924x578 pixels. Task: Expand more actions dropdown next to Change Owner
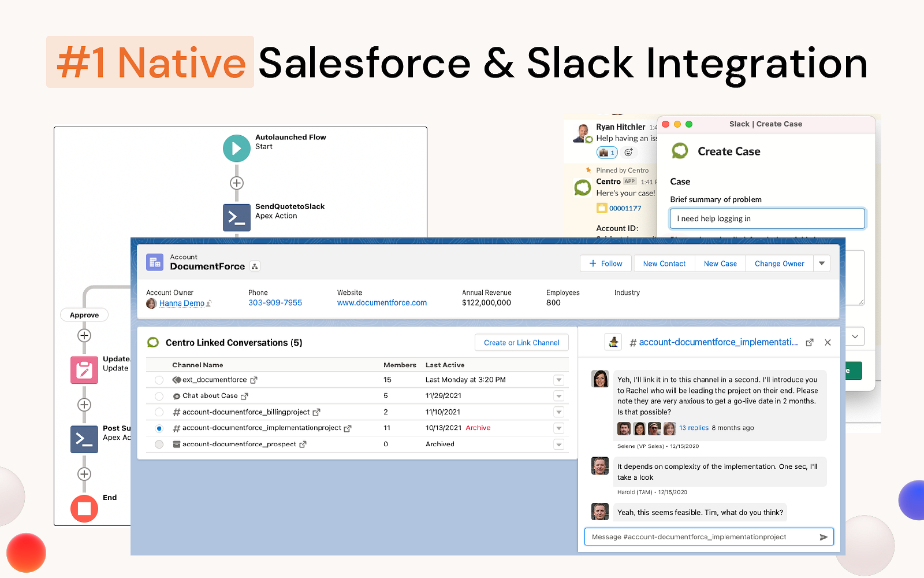tap(822, 264)
